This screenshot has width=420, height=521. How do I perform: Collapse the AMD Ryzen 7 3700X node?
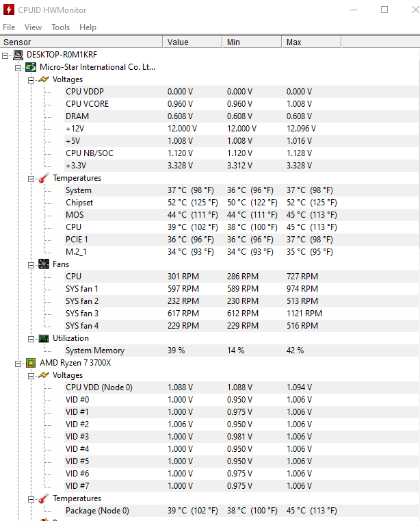point(18,363)
